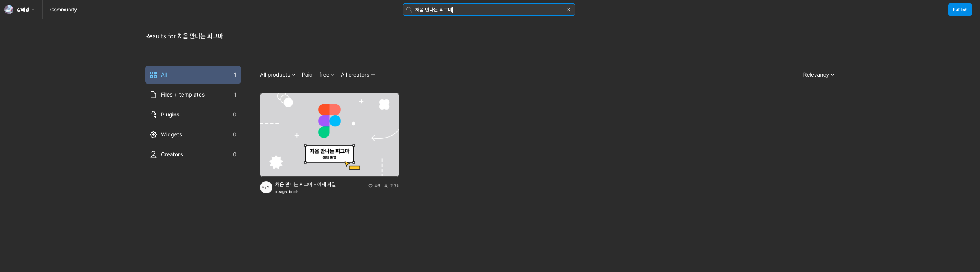Click the Files + templates document icon
Viewport: 980px width, 272px height.
click(153, 95)
